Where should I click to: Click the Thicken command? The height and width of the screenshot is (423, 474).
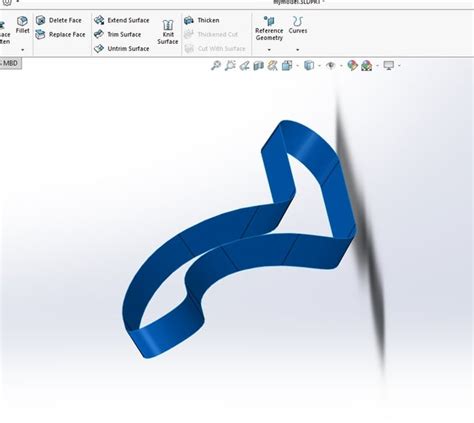coord(202,20)
